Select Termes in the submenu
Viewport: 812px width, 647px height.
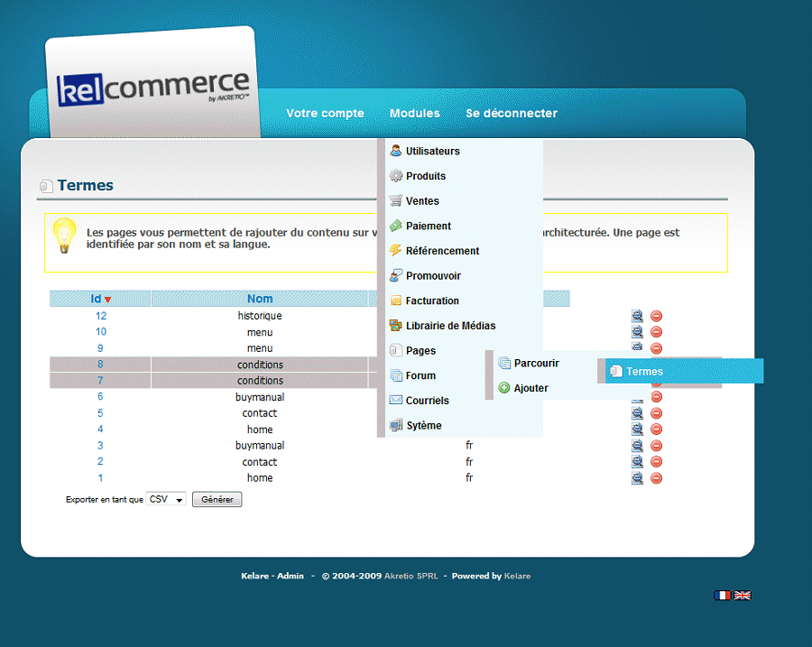(644, 372)
